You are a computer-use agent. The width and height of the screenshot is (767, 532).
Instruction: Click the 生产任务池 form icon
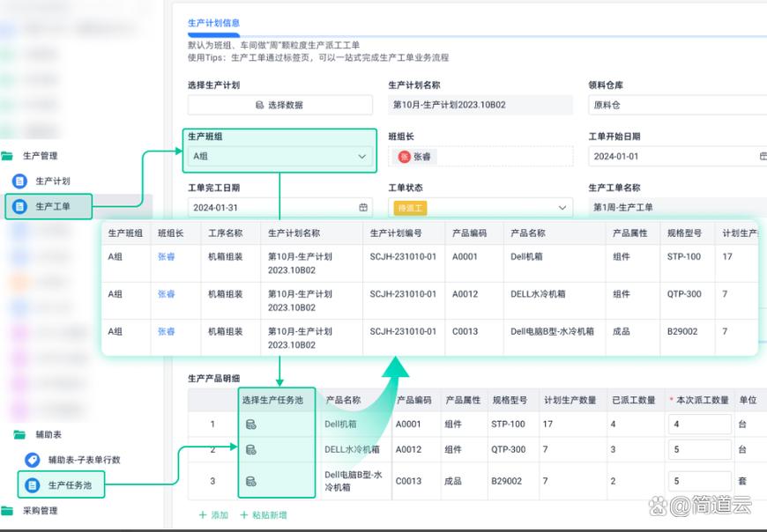33,485
